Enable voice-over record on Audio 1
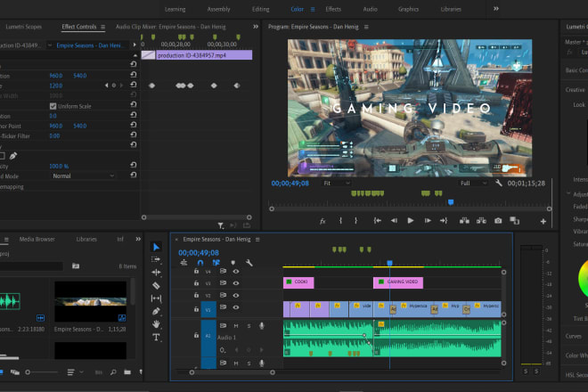This screenshot has height=392, width=588. (x=262, y=325)
